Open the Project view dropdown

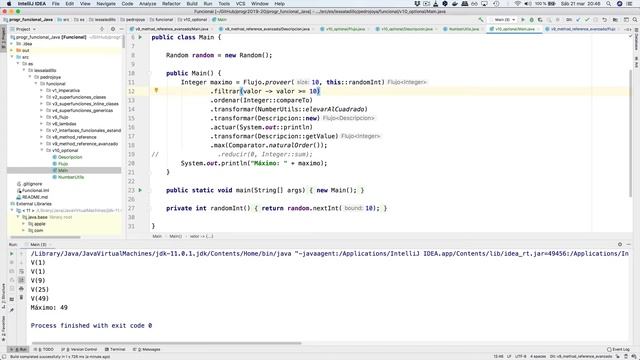pos(23,29)
